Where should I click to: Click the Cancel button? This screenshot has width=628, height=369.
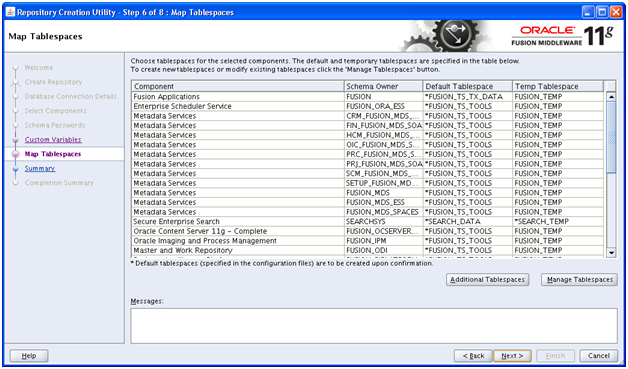[599, 356]
